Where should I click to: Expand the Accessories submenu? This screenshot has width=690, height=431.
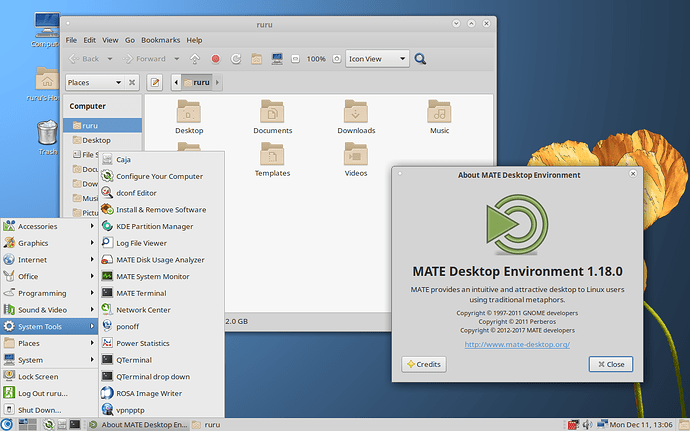(49, 226)
